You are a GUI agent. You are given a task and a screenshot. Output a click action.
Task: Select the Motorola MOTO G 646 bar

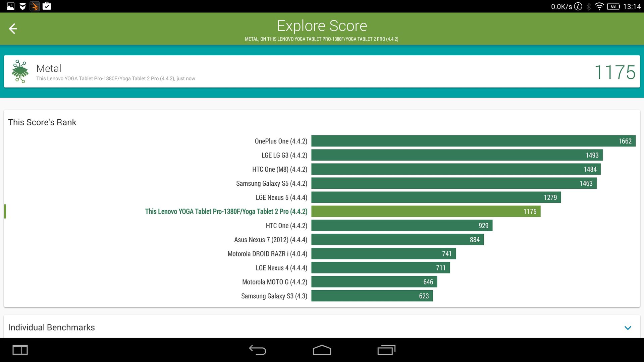374,282
